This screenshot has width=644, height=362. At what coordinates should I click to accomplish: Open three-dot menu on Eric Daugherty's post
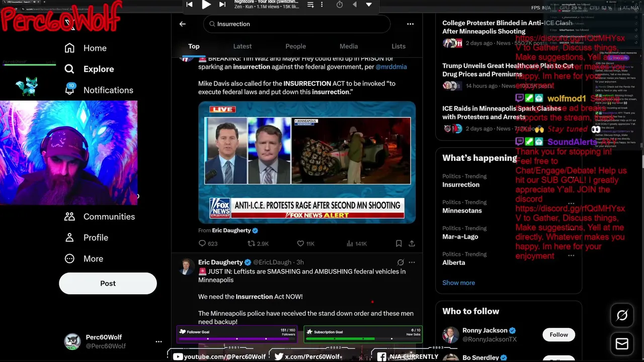click(x=412, y=262)
